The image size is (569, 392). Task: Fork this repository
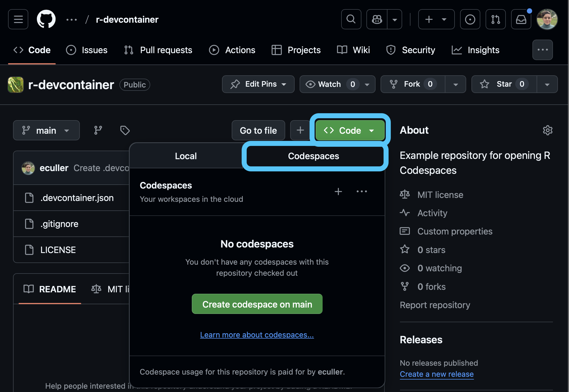point(413,84)
